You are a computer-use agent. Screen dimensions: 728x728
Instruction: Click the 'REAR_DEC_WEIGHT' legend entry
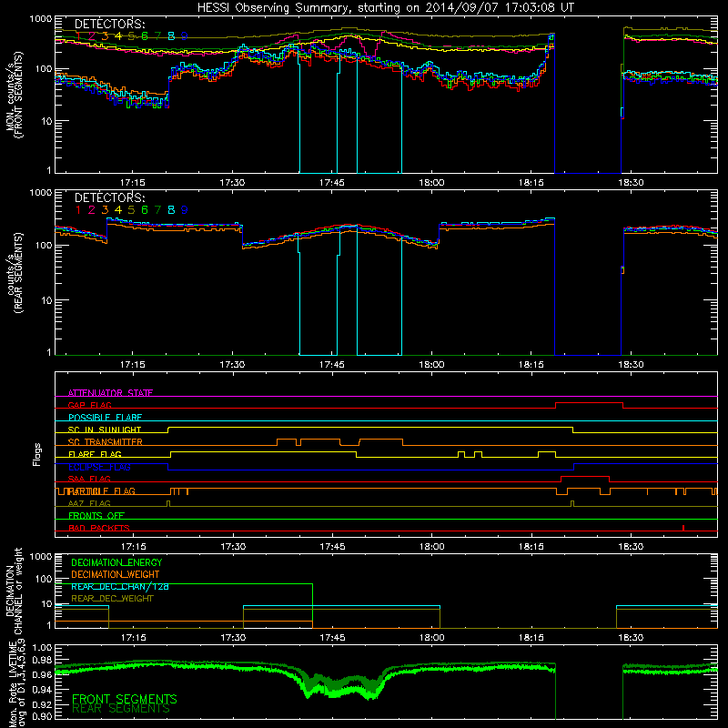[112, 599]
